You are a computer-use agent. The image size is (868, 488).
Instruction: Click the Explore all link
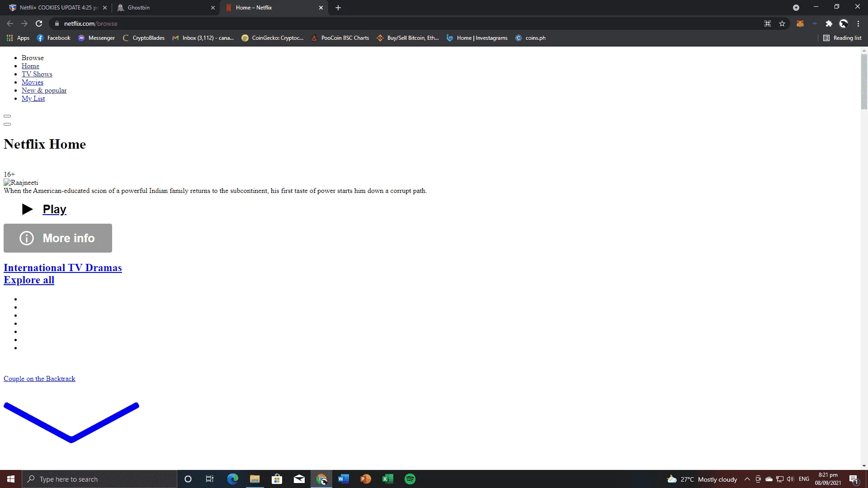[29, 280]
